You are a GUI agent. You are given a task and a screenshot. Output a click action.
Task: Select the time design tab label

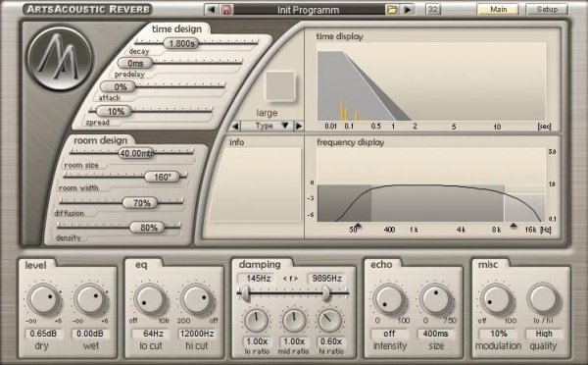[x=176, y=28]
